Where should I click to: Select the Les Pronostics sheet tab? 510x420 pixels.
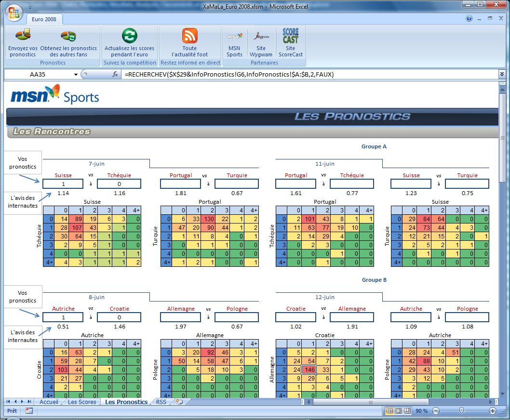pyautogui.click(x=126, y=402)
